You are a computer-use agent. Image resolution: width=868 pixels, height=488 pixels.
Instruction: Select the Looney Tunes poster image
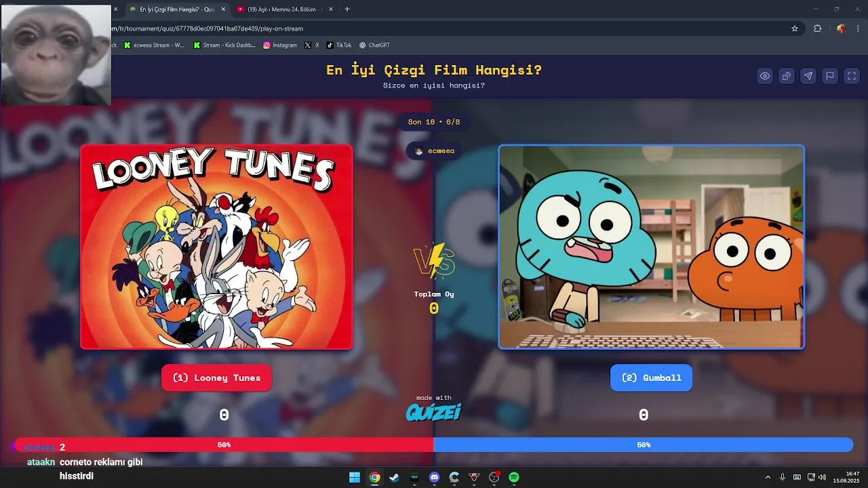pyautogui.click(x=216, y=247)
